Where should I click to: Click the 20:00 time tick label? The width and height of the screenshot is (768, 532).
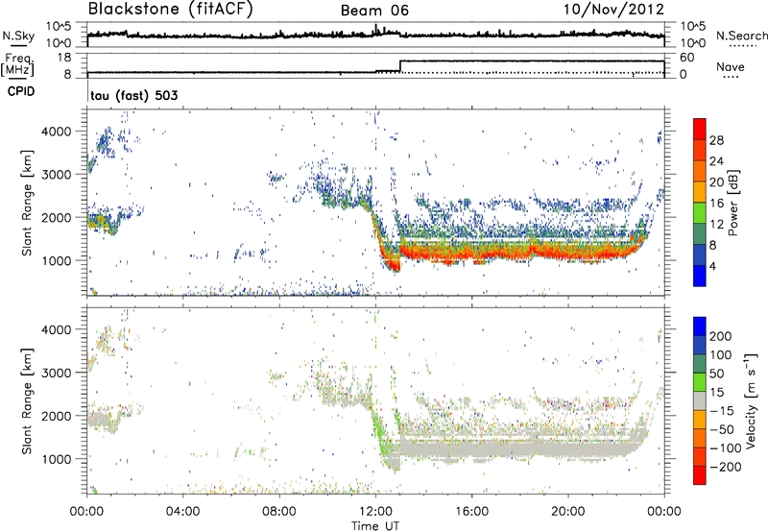click(568, 512)
